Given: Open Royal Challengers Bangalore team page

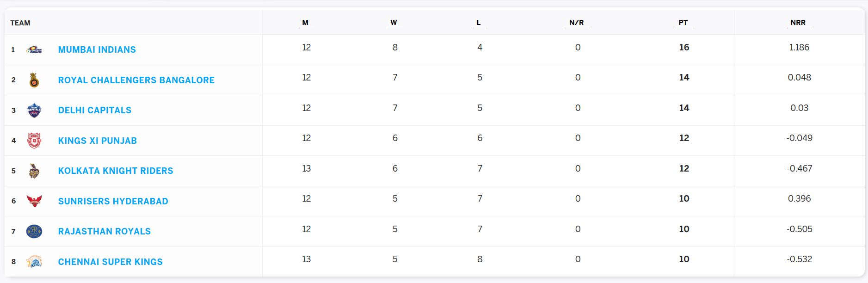Looking at the screenshot, I should pos(136,80).
